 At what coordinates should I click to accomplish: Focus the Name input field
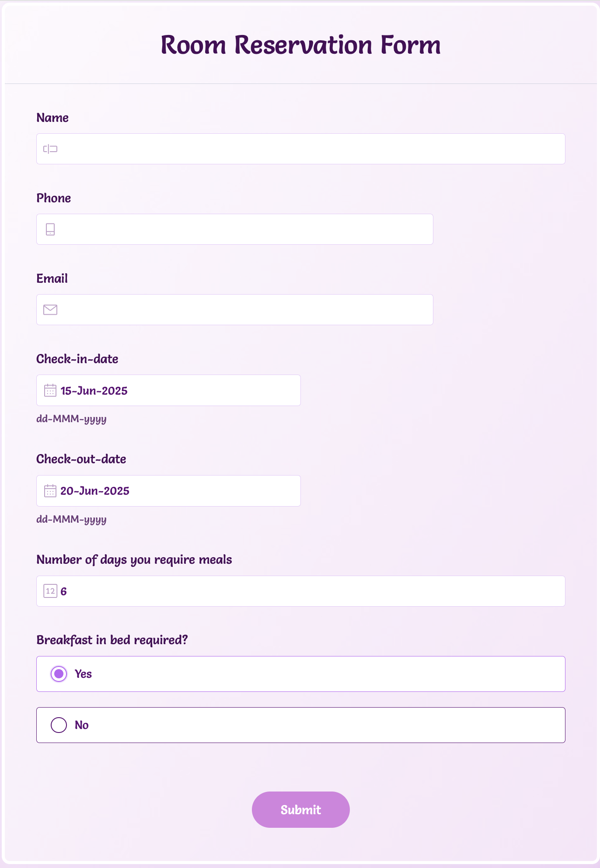(306, 149)
